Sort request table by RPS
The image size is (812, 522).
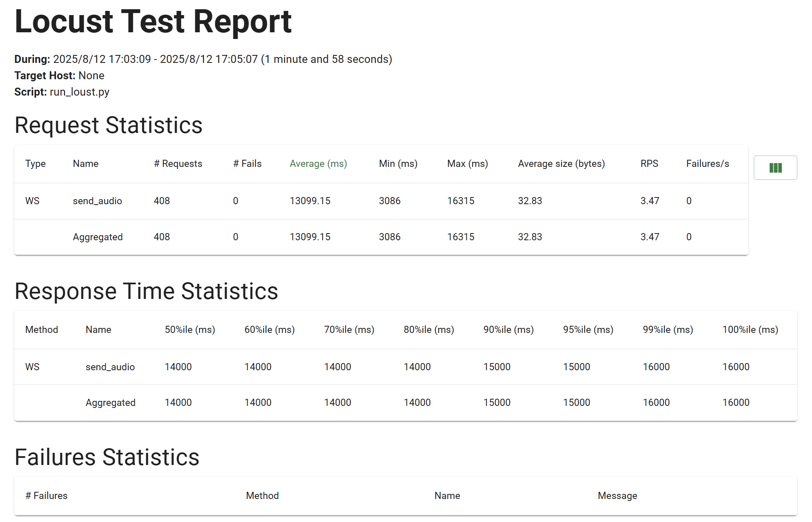pos(649,164)
